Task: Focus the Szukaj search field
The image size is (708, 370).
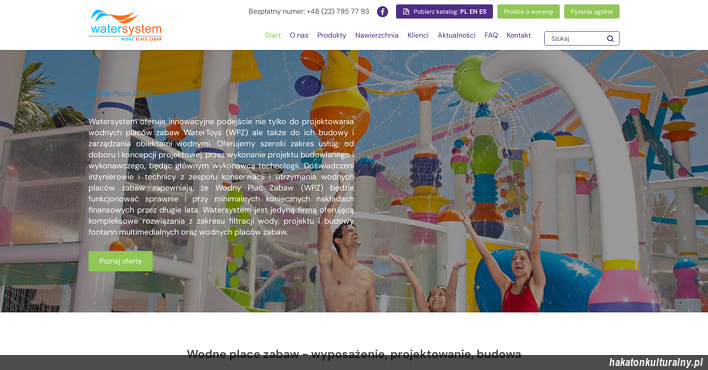Action: click(576, 38)
